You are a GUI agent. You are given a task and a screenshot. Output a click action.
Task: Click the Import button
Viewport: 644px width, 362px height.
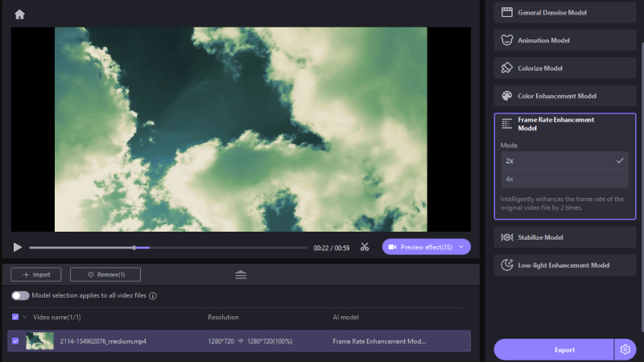click(36, 274)
